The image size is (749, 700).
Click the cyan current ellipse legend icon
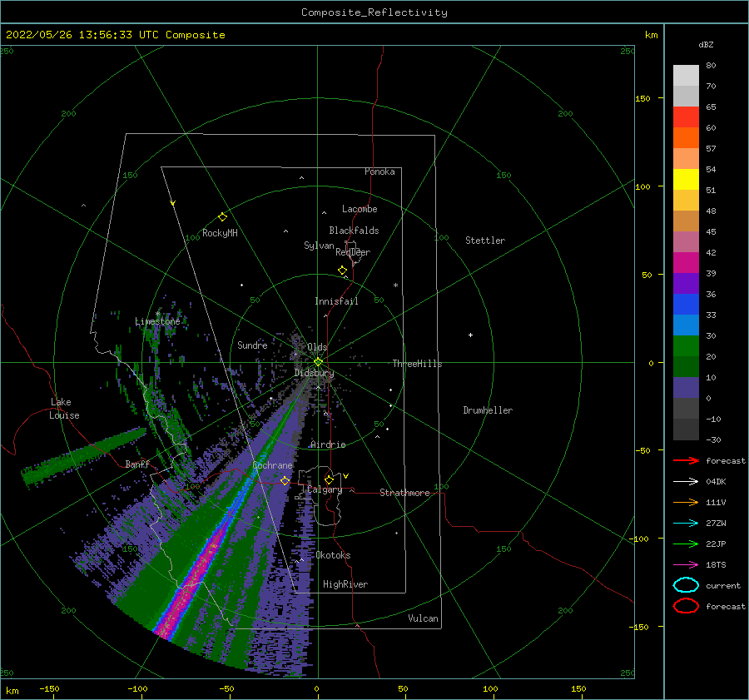pos(686,585)
